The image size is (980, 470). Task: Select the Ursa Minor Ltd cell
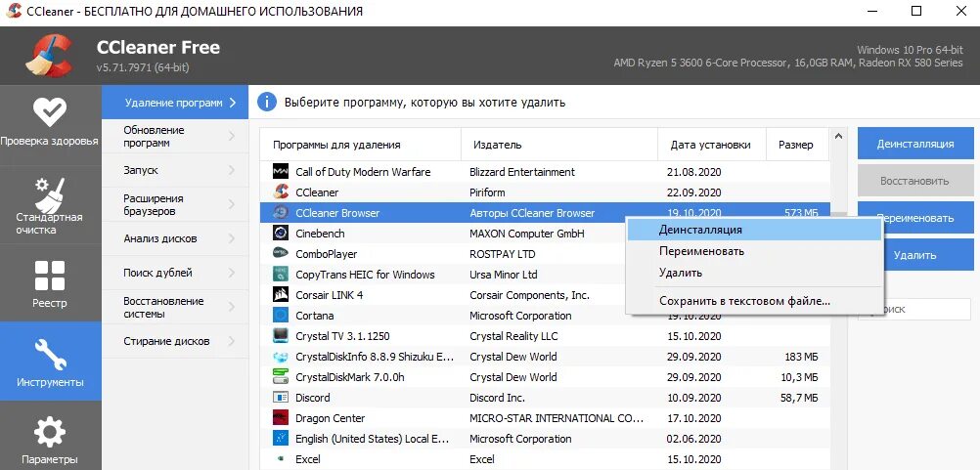tap(503, 275)
